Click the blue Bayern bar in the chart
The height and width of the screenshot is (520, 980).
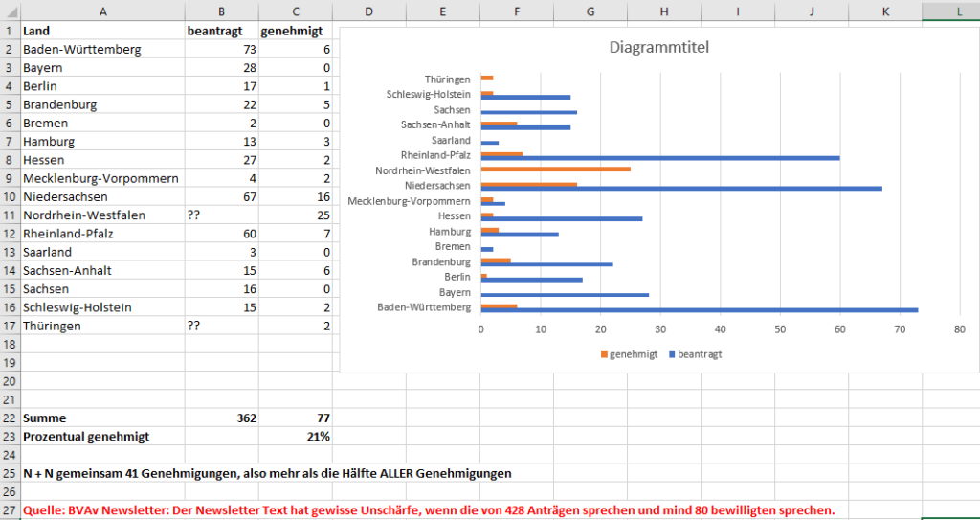565,295
